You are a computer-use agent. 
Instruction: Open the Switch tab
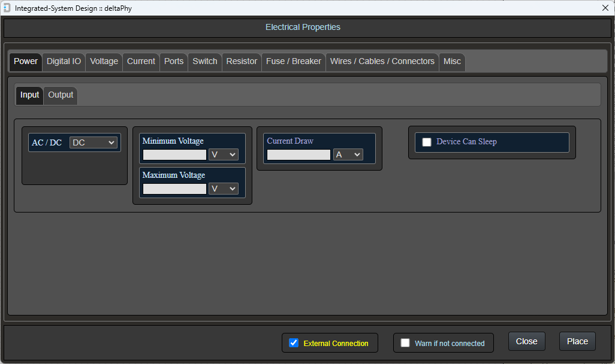tap(204, 61)
